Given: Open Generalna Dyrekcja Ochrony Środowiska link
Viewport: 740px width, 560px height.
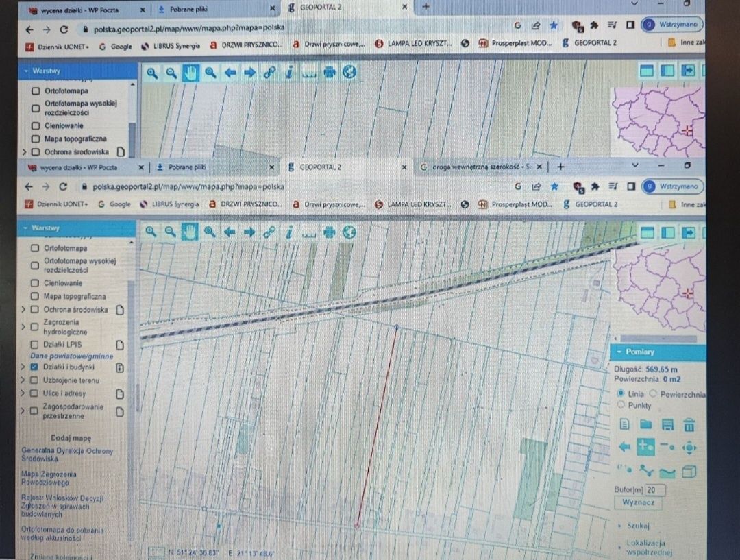Looking at the screenshot, I should click(x=67, y=454).
